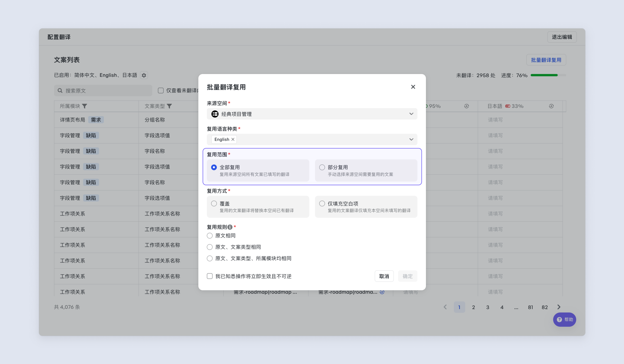
Task: Select rule 原文、文案类型、所属模块均相同
Action: pyautogui.click(x=210, y=259)
